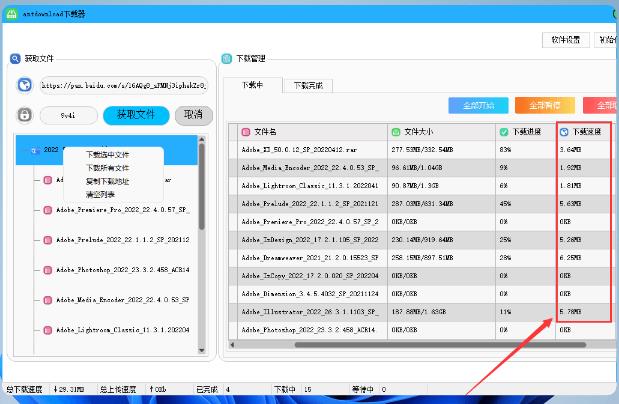This screenshot has width=619, height=404.
Task: Click the 下载速度 column header
Action: [x=586, y=132]
